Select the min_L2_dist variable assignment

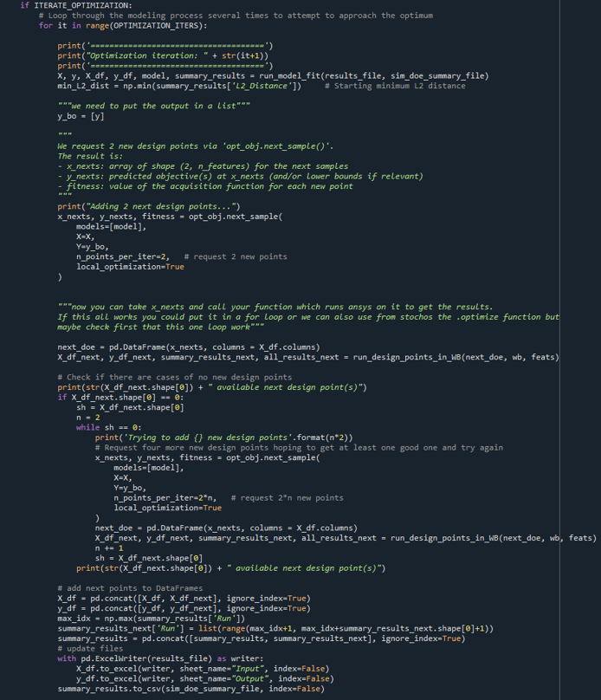[179, 86]
